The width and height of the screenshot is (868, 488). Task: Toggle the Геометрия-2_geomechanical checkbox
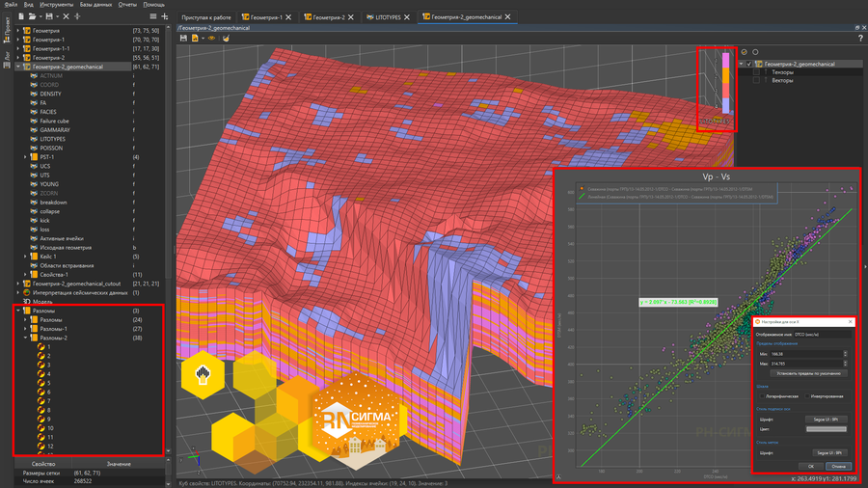(750, 65)
